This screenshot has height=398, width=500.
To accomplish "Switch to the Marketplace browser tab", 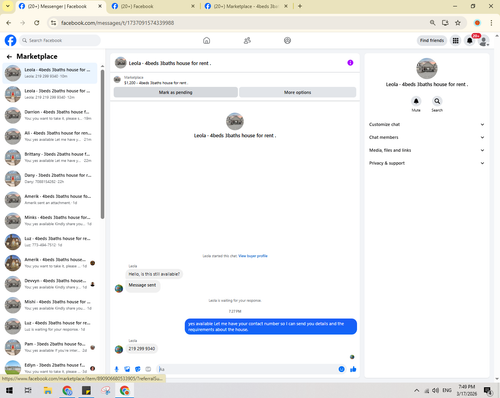I will 246,6.
